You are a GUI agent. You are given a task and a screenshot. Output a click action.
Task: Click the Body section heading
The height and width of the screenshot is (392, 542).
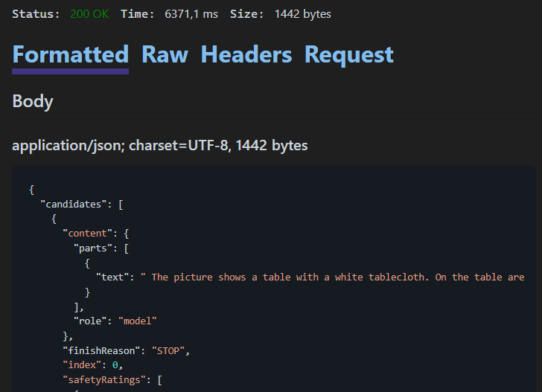(x=33, y=101)
